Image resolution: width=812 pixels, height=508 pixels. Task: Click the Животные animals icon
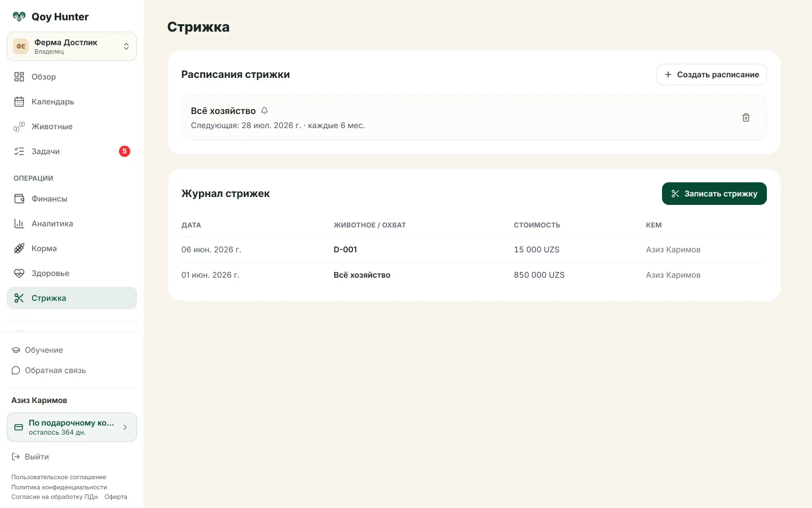coord(19,126)
